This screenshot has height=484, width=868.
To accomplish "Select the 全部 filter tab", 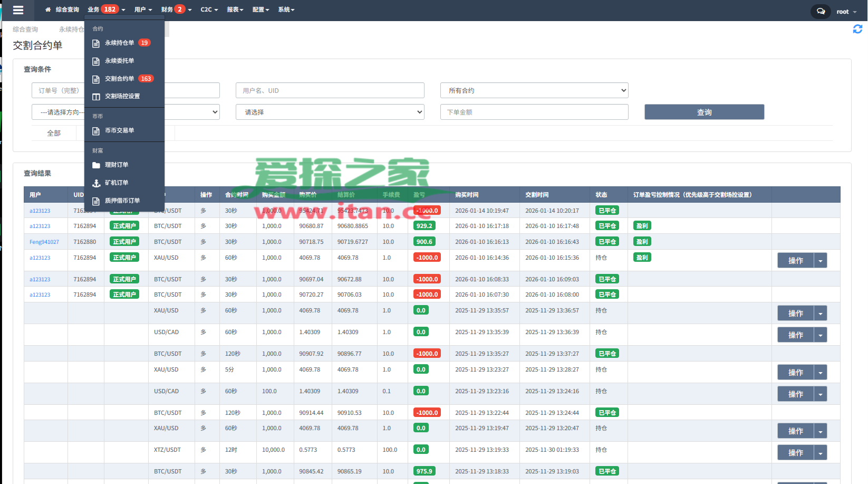I will pyautogui.click(x=54, y=133).
